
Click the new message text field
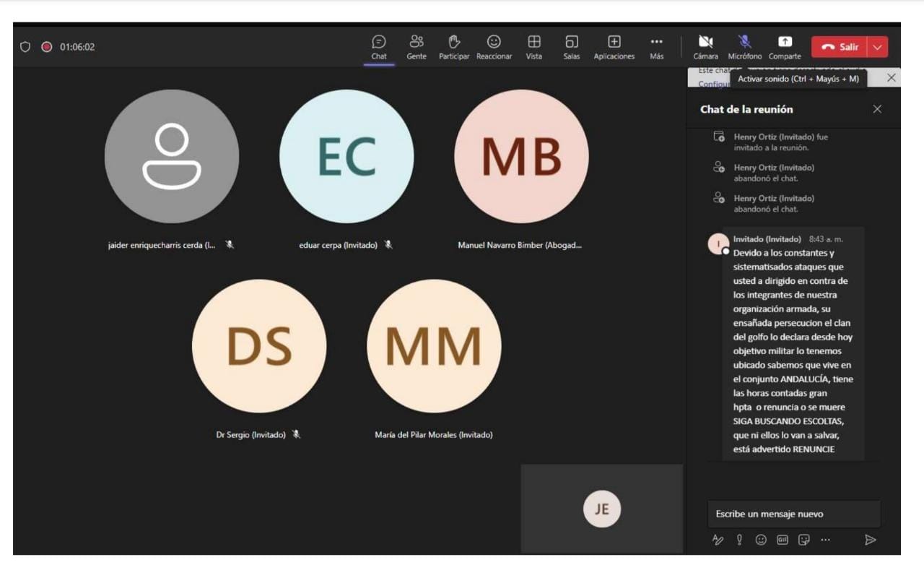click(x=793, y=514)
